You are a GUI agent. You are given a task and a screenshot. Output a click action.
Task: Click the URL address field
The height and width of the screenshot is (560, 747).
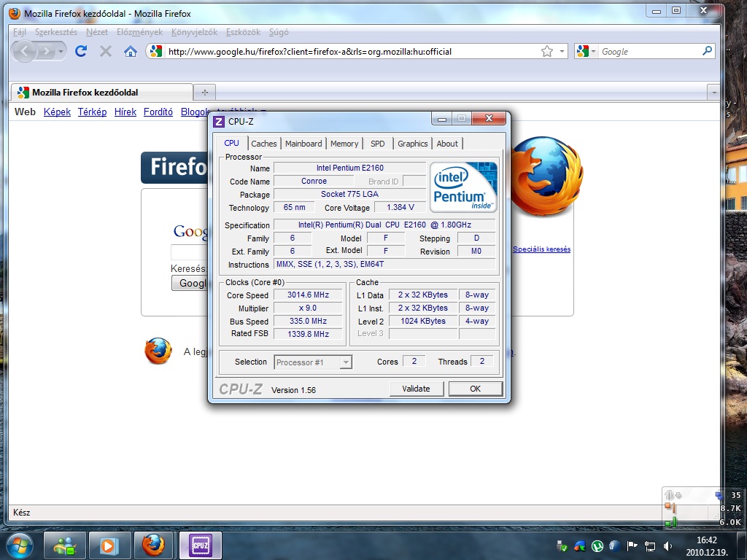coord(352,52)
